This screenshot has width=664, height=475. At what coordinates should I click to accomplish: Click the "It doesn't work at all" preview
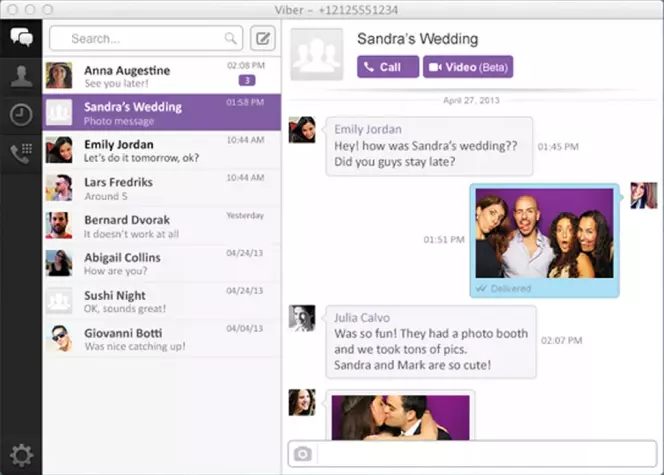click(x=131, y=234)
